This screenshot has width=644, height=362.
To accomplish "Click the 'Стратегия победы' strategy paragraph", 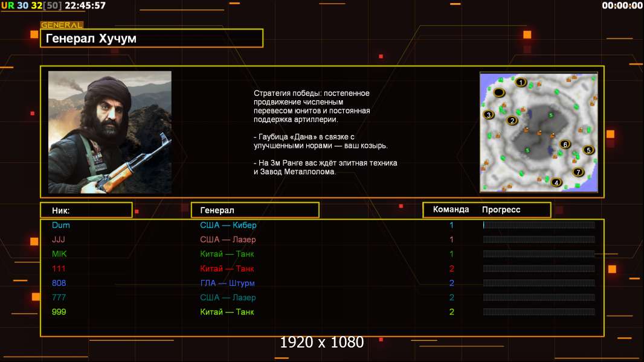I will (x=312, y=106).
